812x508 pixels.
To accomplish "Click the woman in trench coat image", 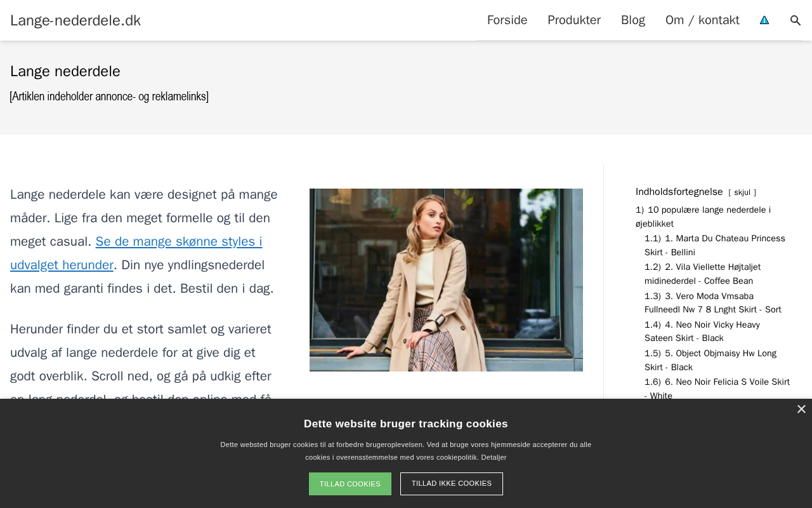I will [x=446, y=280].
